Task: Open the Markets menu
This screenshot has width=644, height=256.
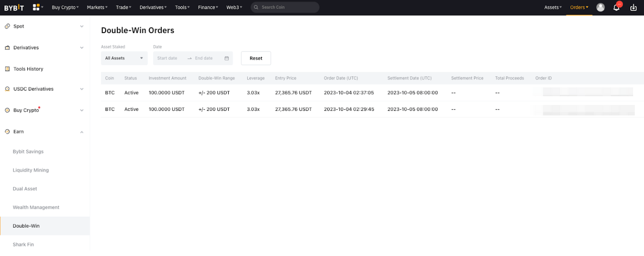Action: 97,8
